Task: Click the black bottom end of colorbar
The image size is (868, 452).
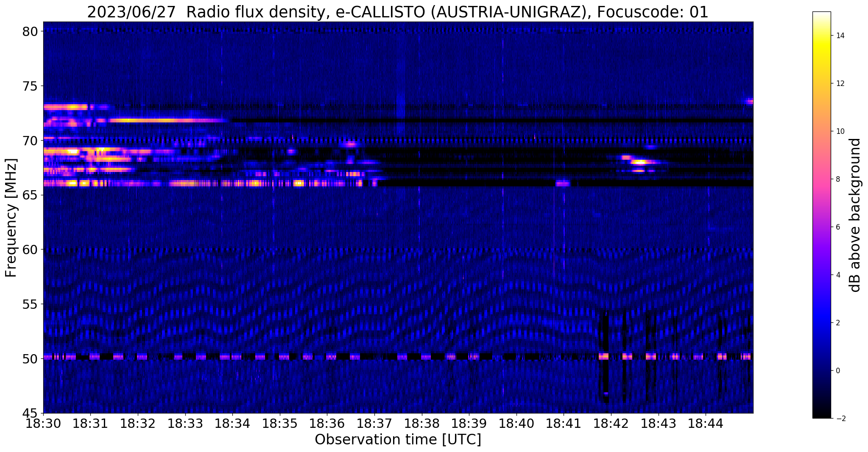Action: 821,415
